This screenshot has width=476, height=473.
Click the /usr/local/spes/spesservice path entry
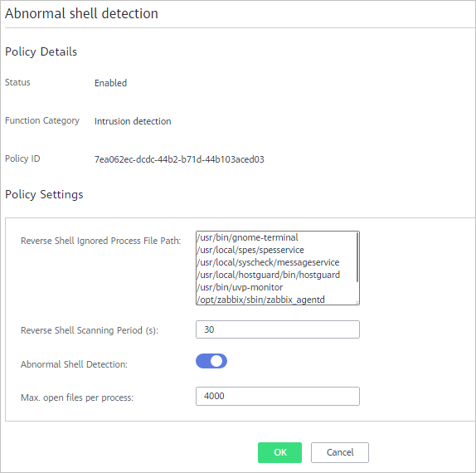tap(250, 250)
